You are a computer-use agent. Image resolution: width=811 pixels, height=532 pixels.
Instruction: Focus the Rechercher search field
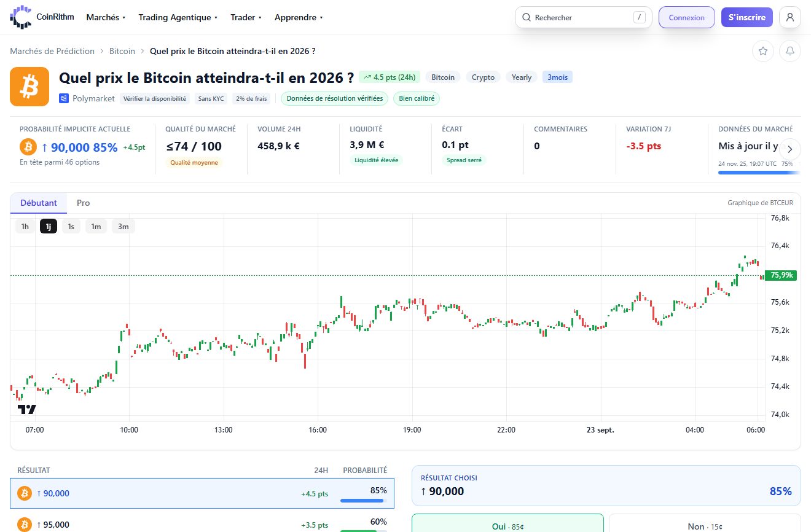584,17
